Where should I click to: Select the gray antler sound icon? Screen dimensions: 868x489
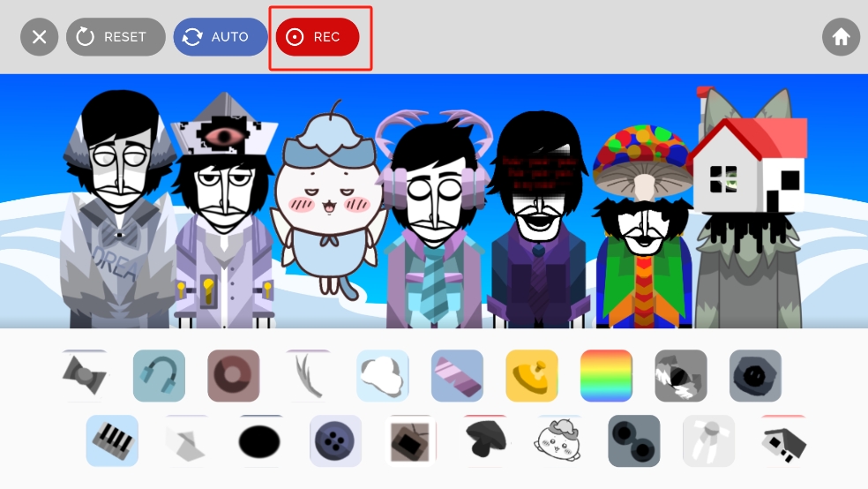tap(308, 375)
